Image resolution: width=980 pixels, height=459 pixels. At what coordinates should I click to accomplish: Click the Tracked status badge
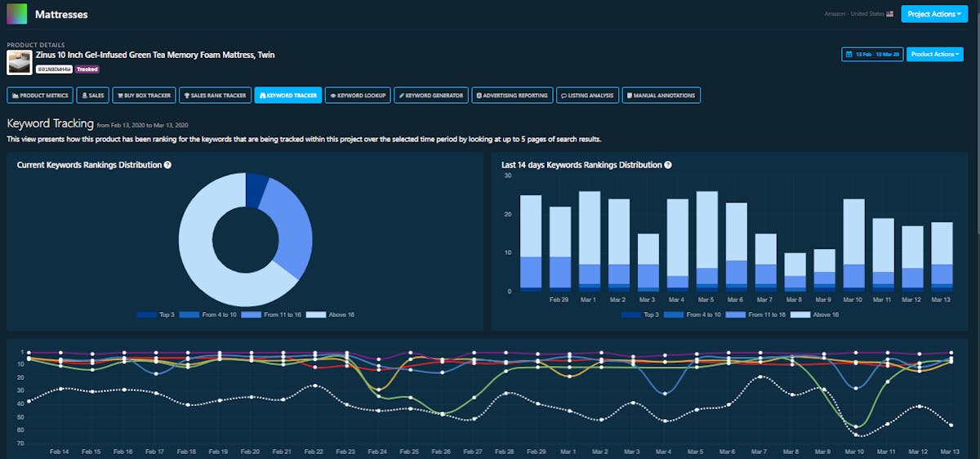point(87,69)
